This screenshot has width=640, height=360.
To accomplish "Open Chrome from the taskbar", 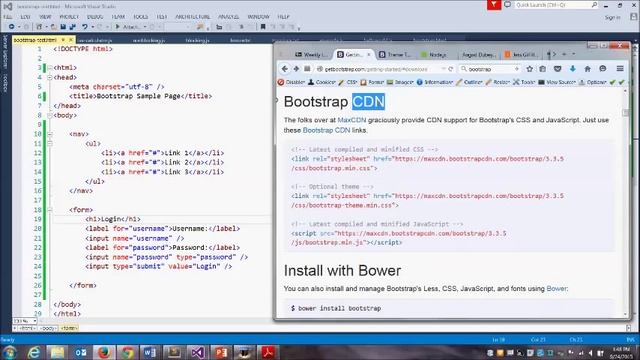I will click(127, 352).
